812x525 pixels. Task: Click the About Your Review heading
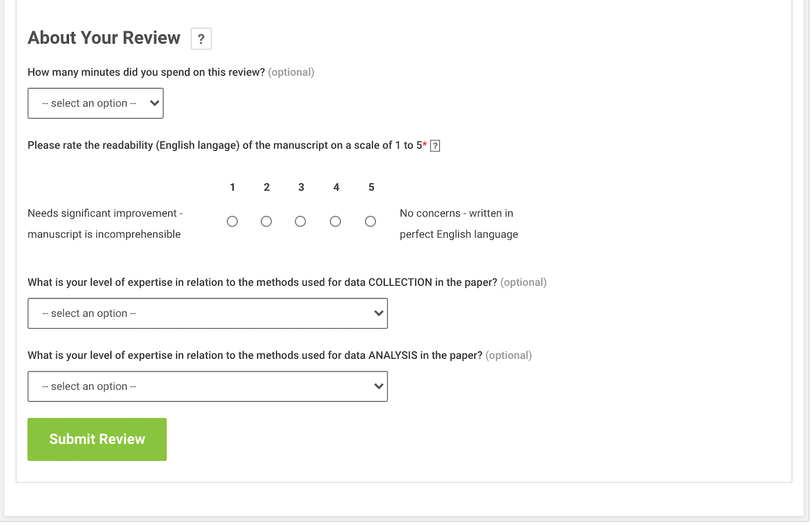104,38
